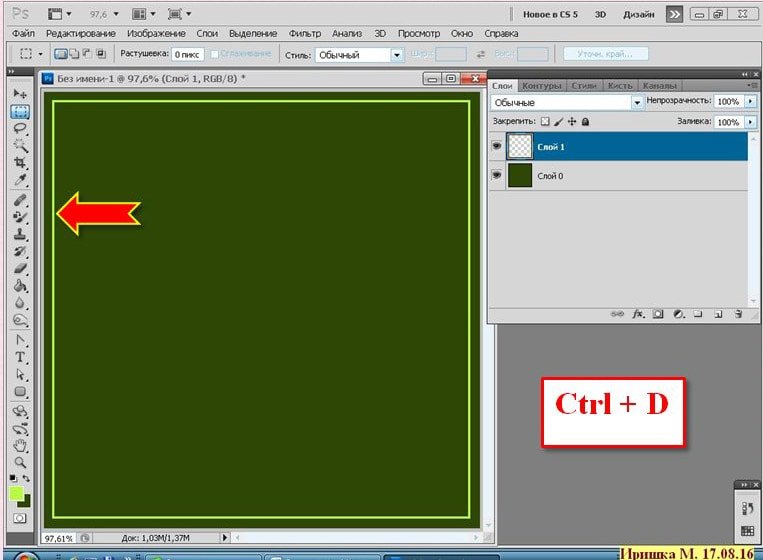Select the Horizontal Type tool
The height and width of the screenshot is (560, 763).
point(20,357)
